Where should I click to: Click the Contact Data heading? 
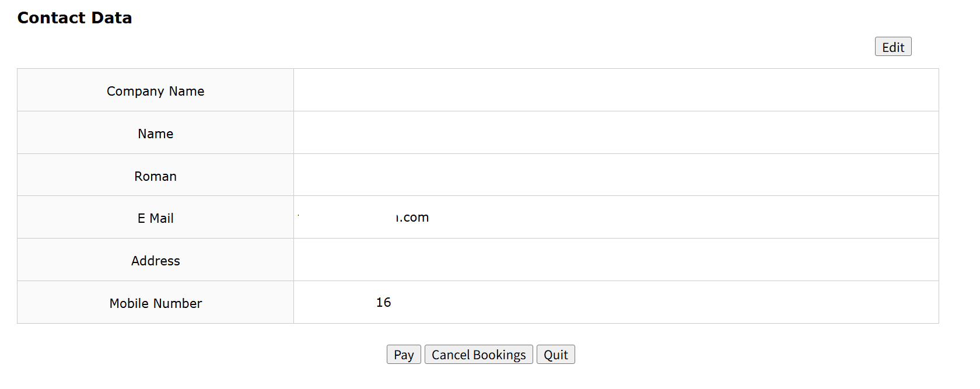click(x=75, y=18)
